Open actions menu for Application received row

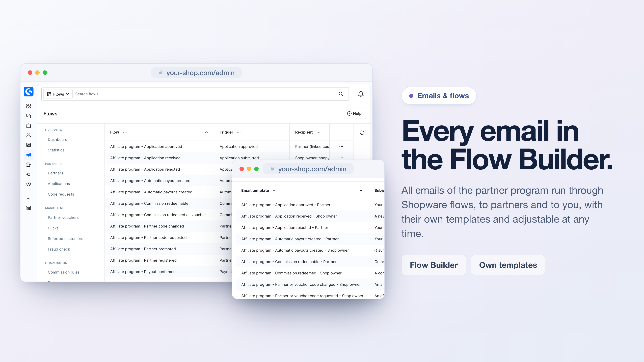pos(341,158)
